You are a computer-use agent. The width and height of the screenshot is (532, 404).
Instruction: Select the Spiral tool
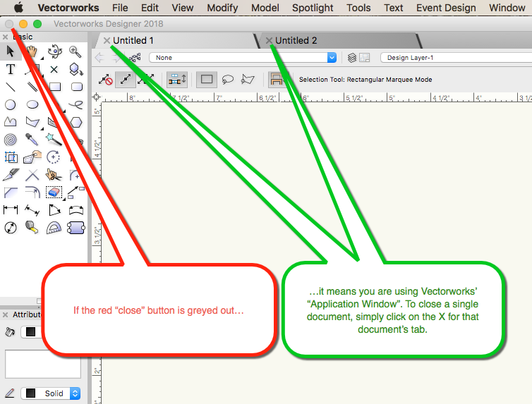tap(11, 140)
